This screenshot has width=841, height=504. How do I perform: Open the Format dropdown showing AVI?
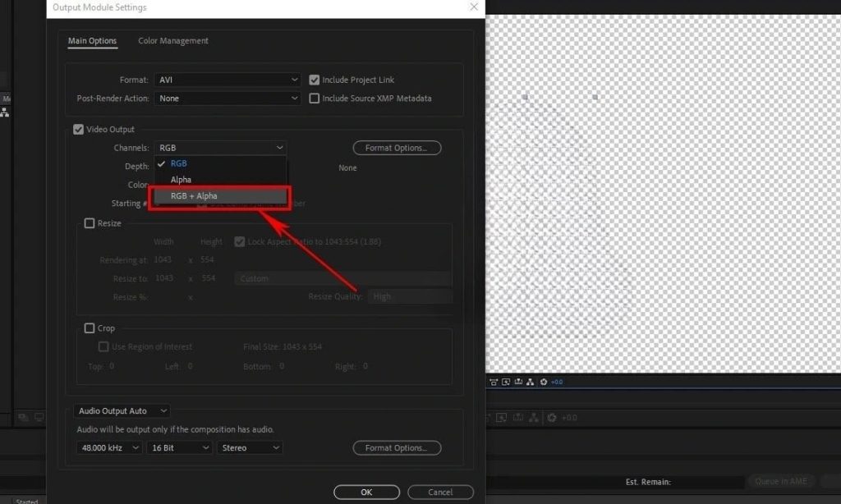pos(227,80)
